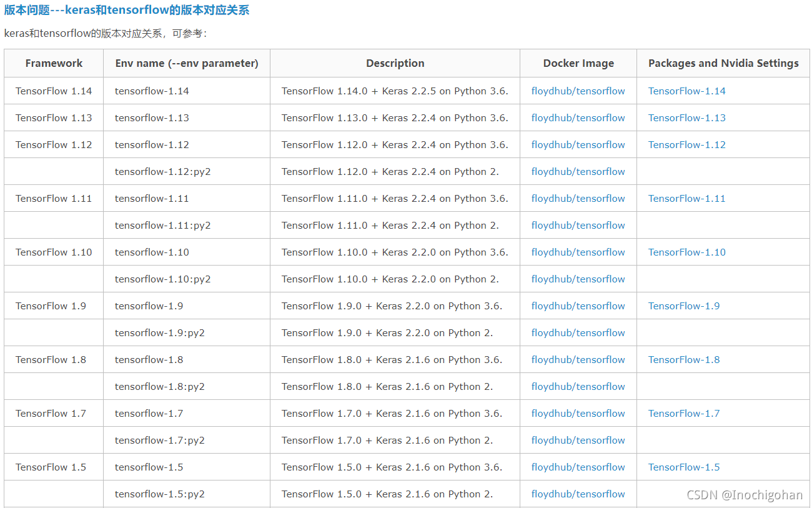This screenshot has height=508, width=812.
Task: Open floydhub/tensorflow link in tensorflow-1.5:py2 row
Action: 578,494
